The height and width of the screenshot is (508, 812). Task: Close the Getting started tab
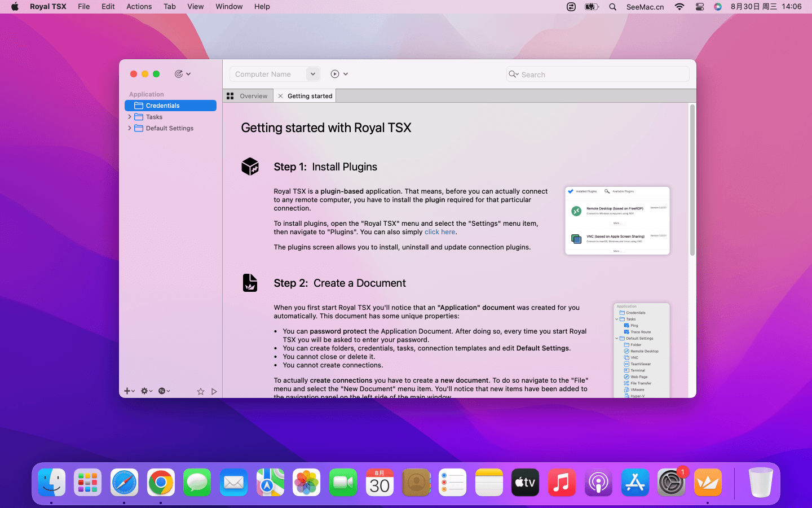point(280,96)
